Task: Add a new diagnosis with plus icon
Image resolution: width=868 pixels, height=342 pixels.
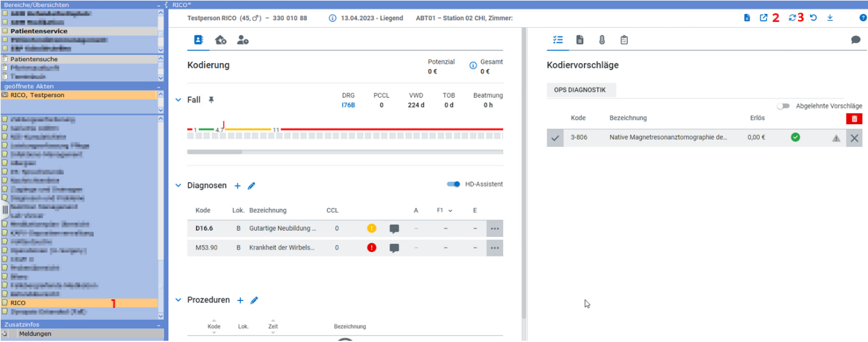Action: pyautogui.click(x=237, y=186)
